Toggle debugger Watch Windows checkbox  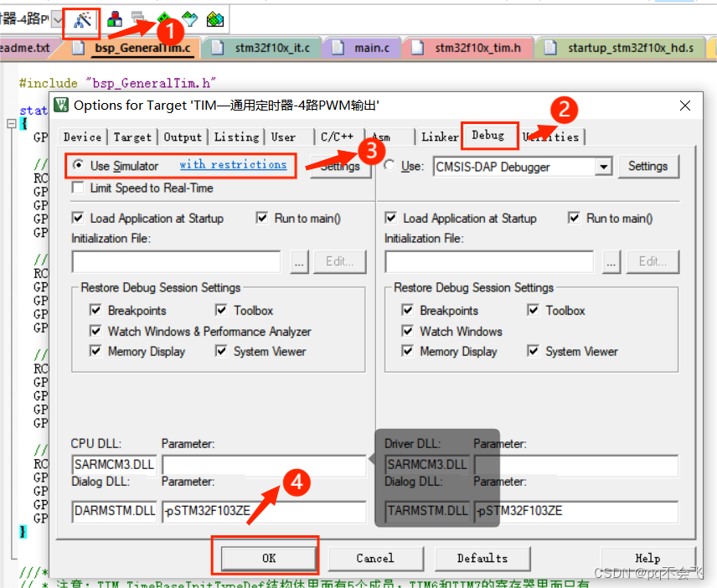point(407,331)
